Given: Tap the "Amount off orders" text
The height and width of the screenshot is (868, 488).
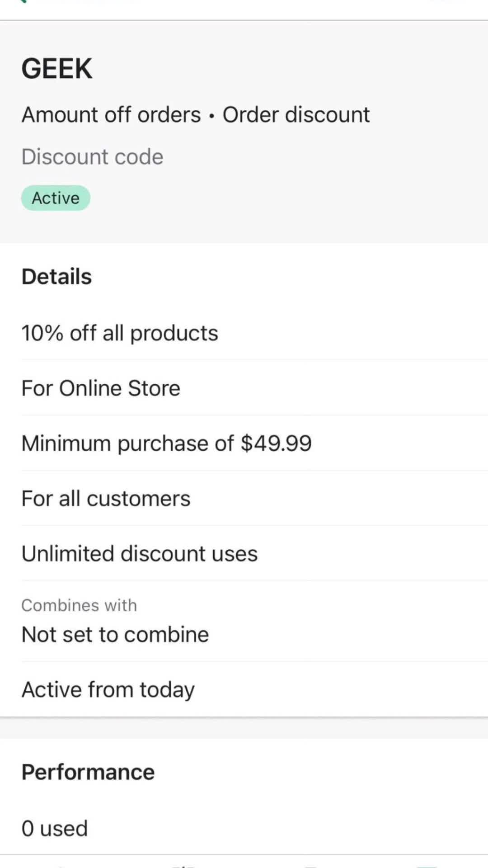Looking at the screenshot, I should click(111, 115).
